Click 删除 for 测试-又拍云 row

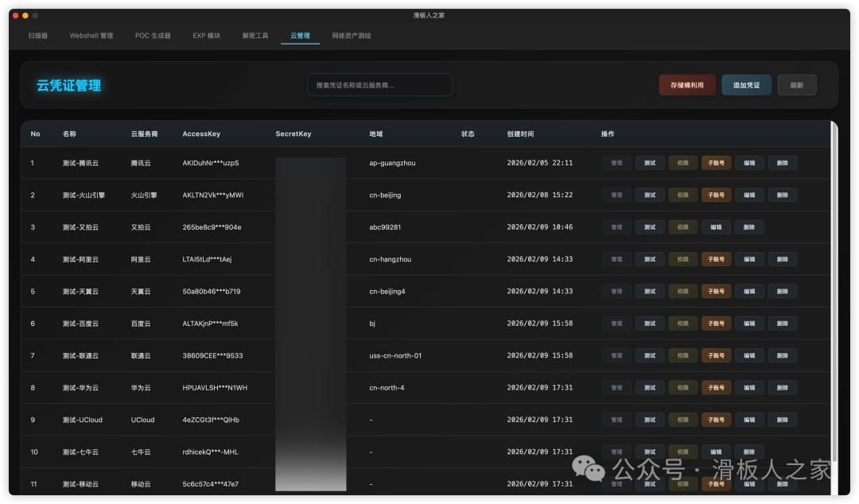pyautogui.click(x=749, y=227)
